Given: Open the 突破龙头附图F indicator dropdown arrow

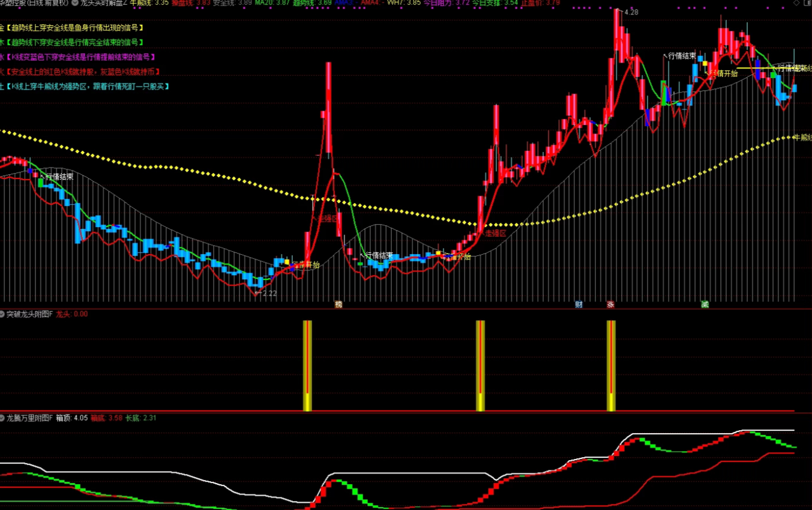Looking at the screenshot, I should (x=2, y=314).
